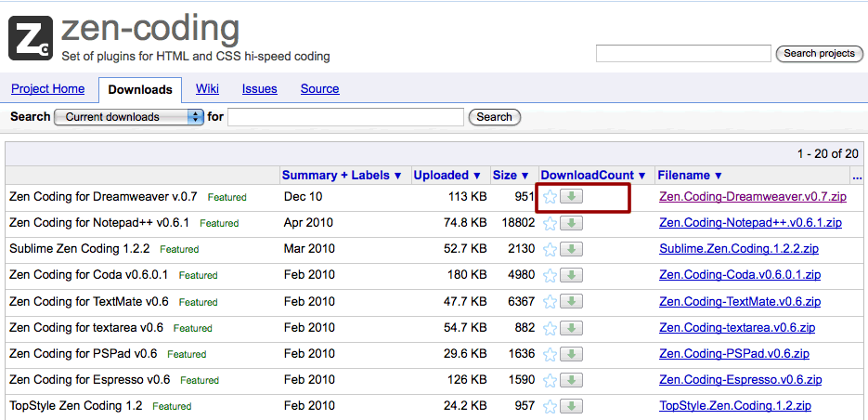Focus the downloads search query field
Screen dimensions: 868x420
click(345, 117)
